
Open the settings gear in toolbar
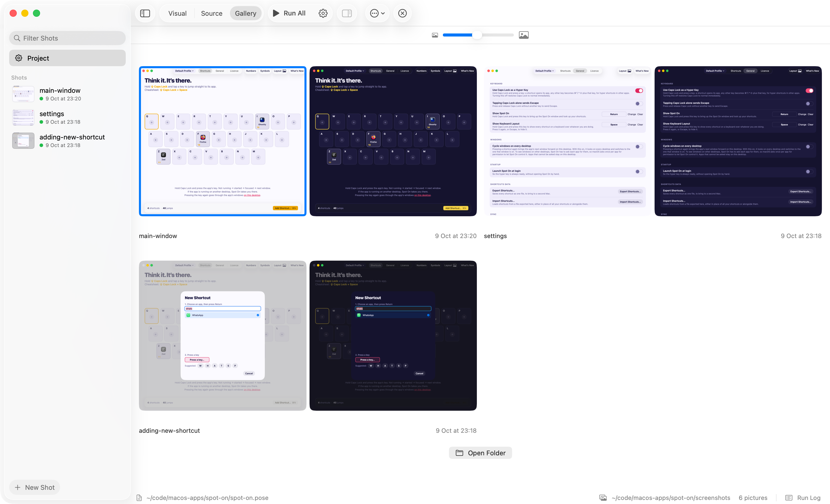pos(323,13)
